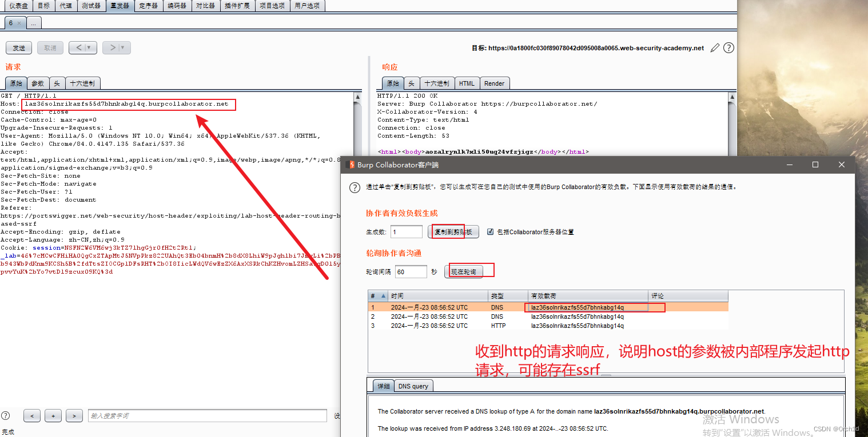868x437 pixels.
Task: Close the Burp Collaborator client window
Action: (842, 165)
